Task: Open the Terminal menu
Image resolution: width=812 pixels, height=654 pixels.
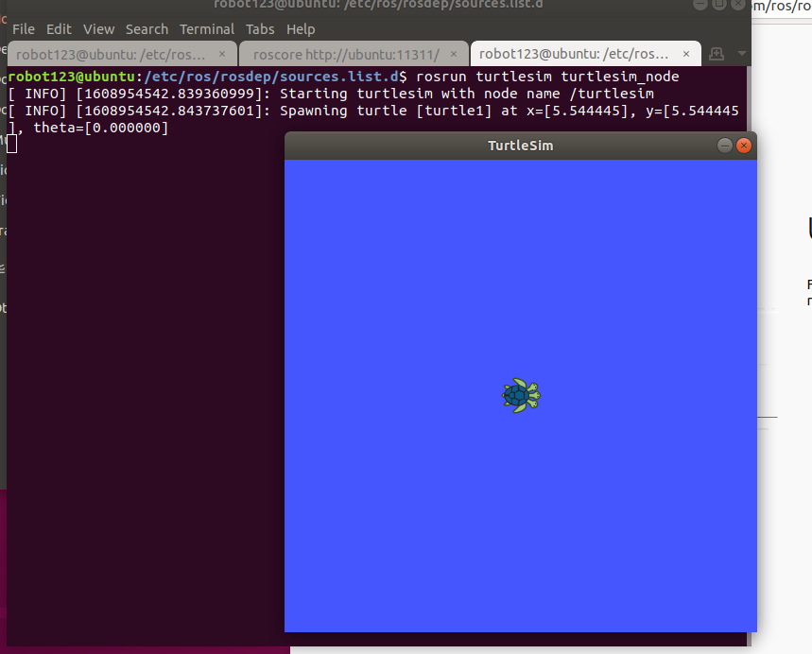Action: click(206, 29)
